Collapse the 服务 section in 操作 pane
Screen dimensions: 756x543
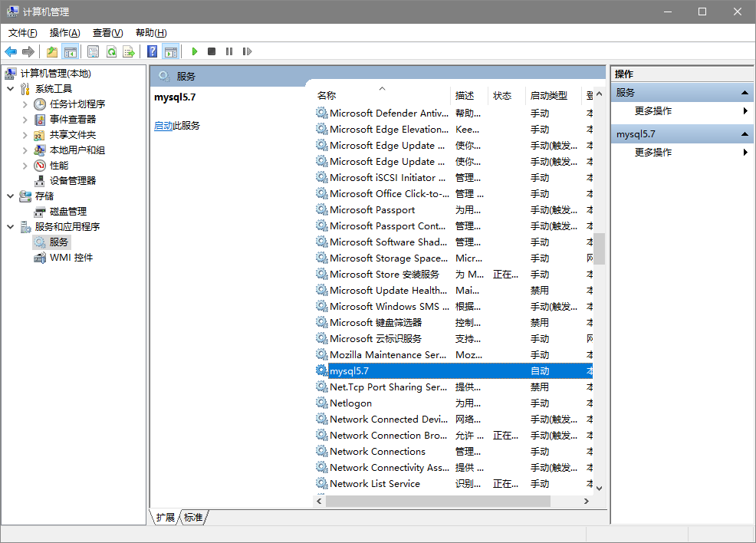tap(744, 93)
